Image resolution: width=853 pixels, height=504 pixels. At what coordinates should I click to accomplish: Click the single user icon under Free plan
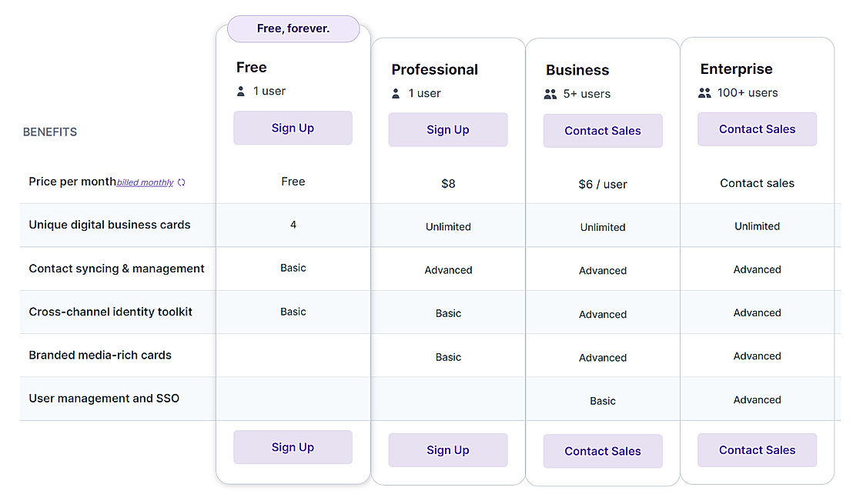pos(240,91)
